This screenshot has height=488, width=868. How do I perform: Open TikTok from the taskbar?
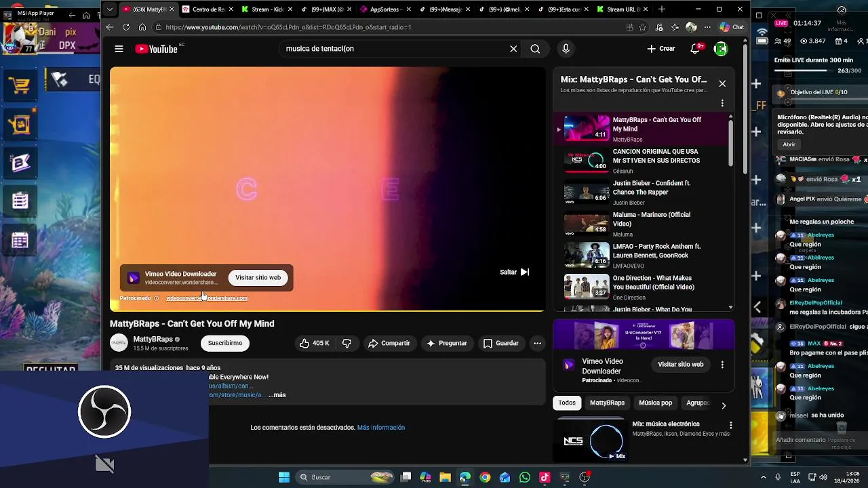pyautogui.click(x=545, y=477)
